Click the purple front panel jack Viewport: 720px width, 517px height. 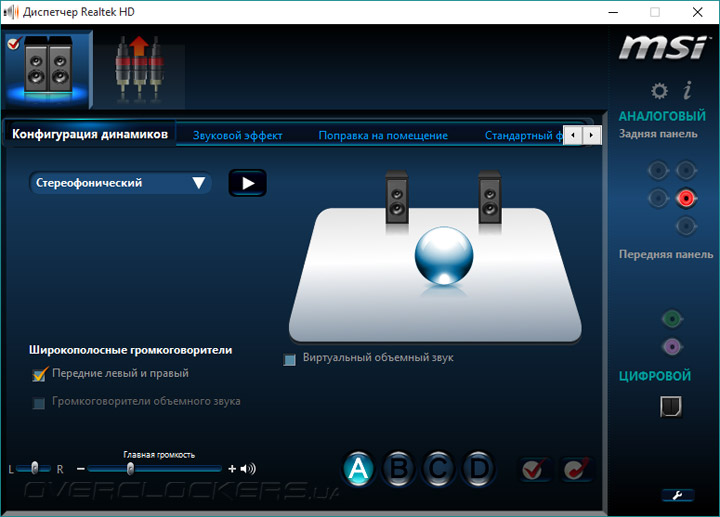click(672, 347)
